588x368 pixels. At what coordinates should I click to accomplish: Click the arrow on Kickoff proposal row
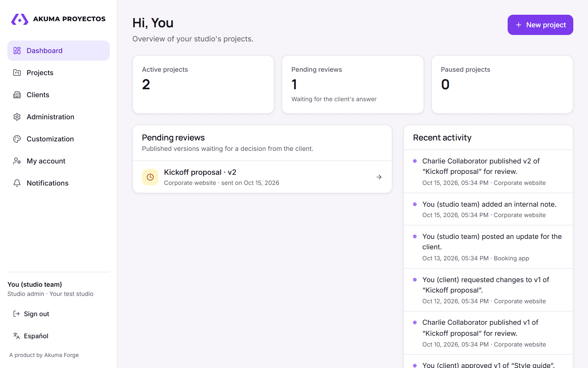(x=379, y=177)
